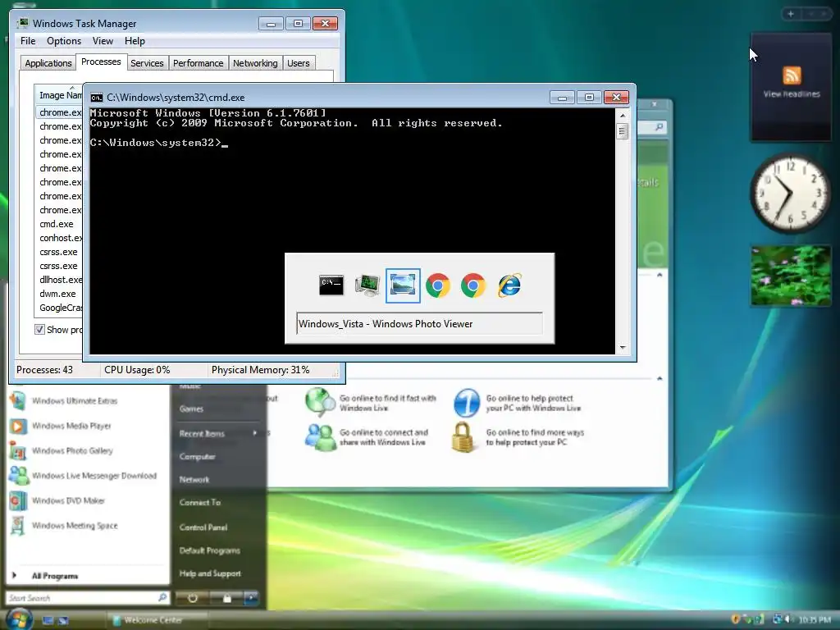Viewport: 840px width, 630px height.
Task: Launch Windows Media Player from Start menu
Action: pos(61,426)
